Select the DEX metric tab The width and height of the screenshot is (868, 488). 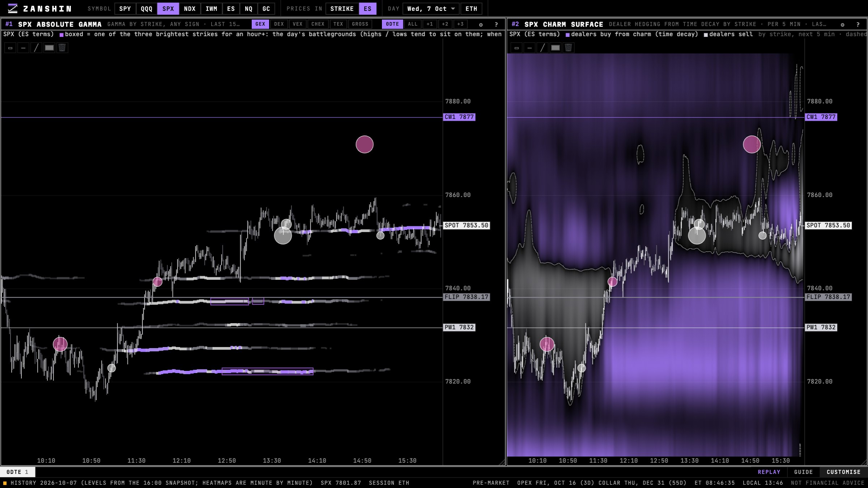(x=279, y=24)
